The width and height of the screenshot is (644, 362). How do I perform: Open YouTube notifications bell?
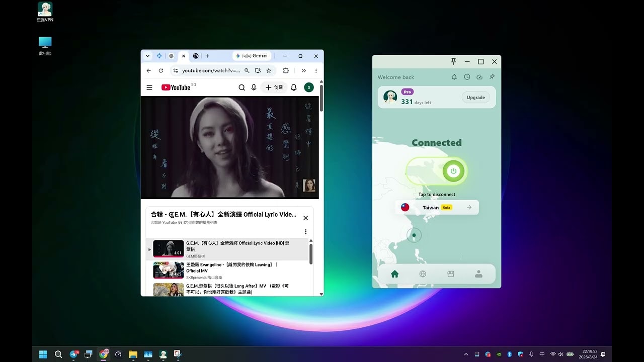(294, 87)
